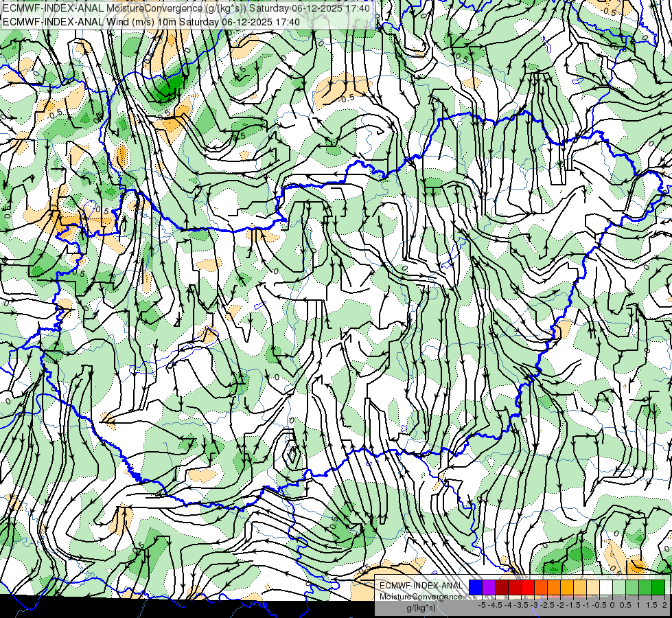Image resolution: width=672 pixels, height=618 pixels.
Task: Pick the light green swatch between 0.5 and 1
Action: [x=632, y=587]
